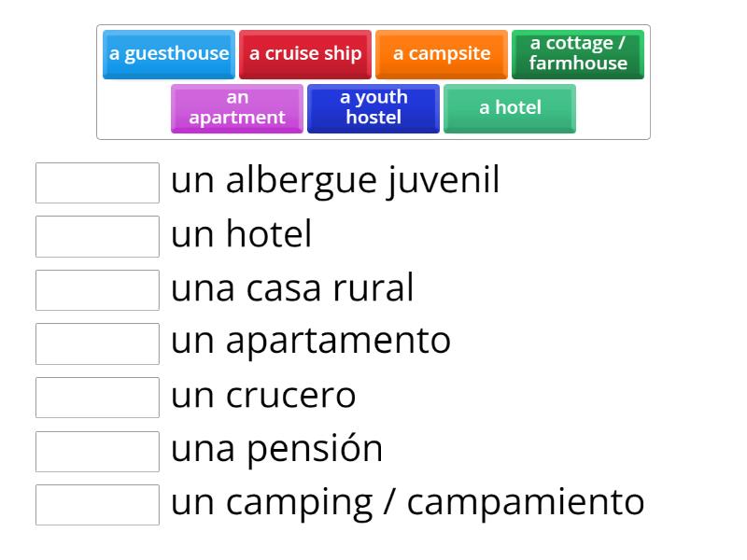This screenshot has width=747, height=560.
Task: Select the text 'un apartamento'
Action: [311, 341]
